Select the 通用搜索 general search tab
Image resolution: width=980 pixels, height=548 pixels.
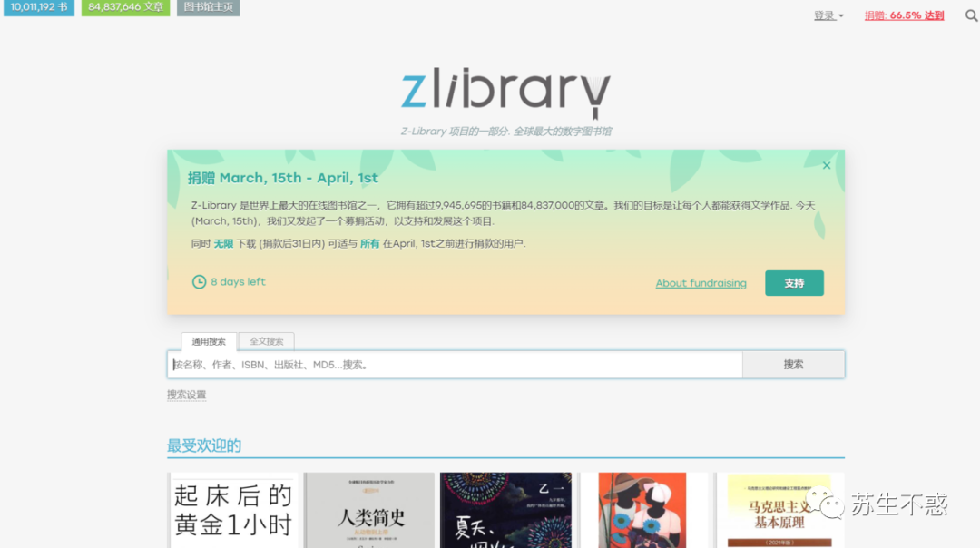pos(209,341)
